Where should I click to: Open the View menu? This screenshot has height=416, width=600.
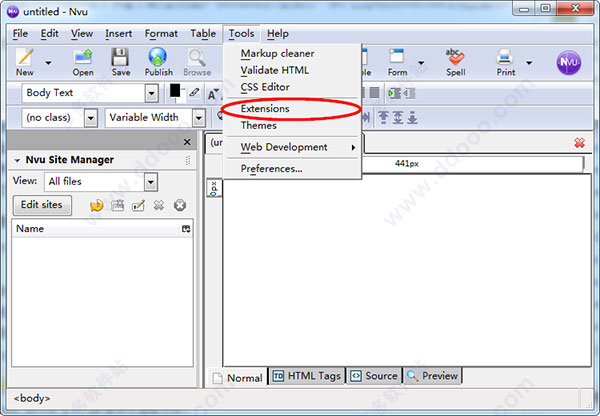(x=82, y=34)
